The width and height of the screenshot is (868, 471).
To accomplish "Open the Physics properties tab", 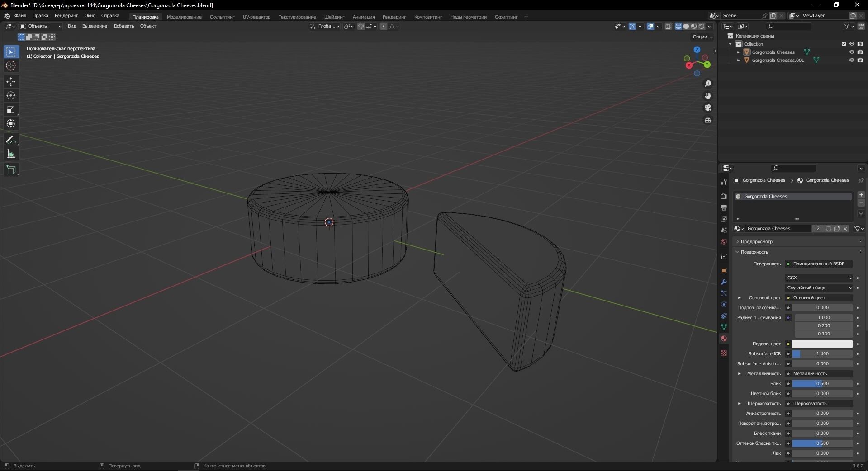I will tap(724, 305).
